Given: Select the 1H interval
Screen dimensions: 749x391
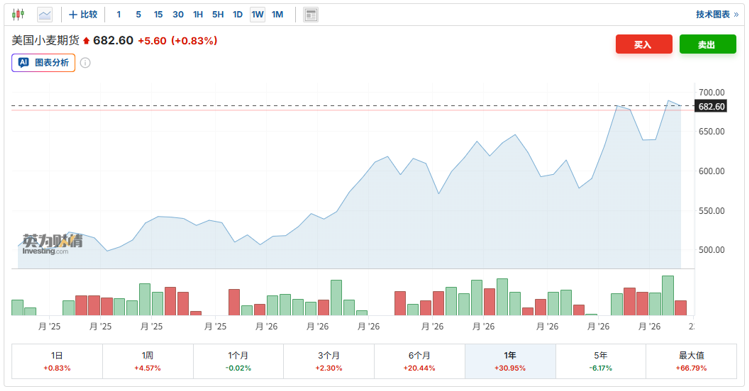Looking at the screenshot, I should click(198, 15).
